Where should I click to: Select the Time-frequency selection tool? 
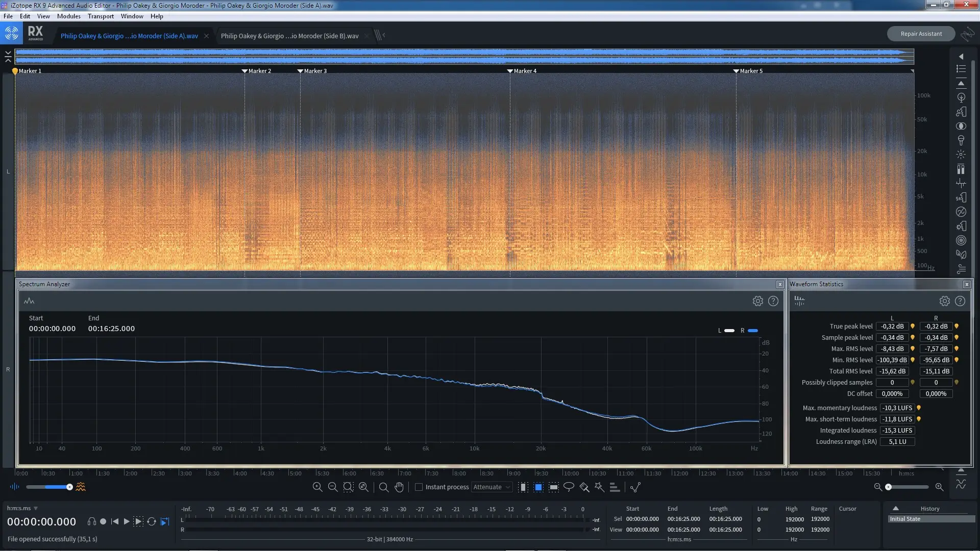tap(538, 487)
